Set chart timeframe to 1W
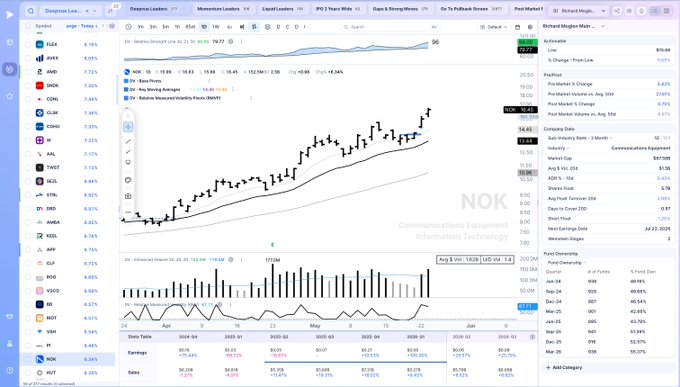The image size is (680, 387). tap(216, 27)
